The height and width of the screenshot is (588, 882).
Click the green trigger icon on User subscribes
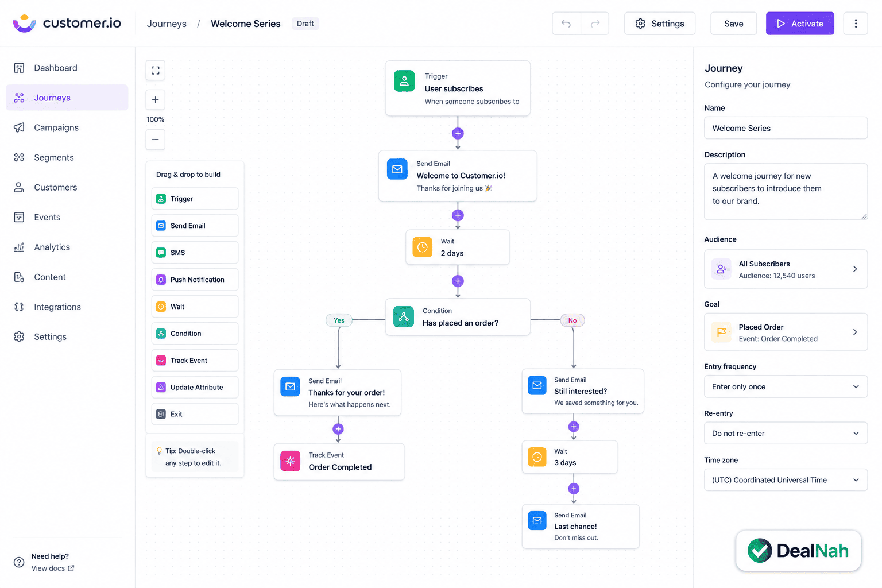pos(404,81)
